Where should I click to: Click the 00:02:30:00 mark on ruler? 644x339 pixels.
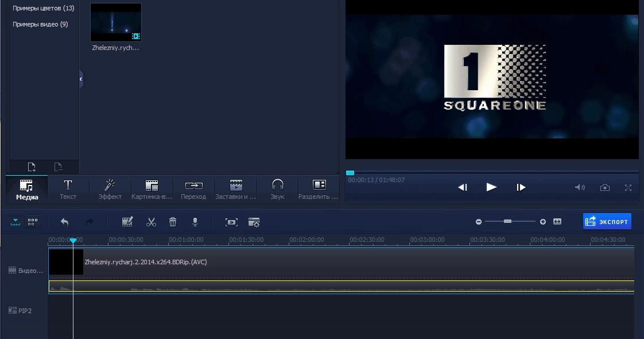click(367, 240)
